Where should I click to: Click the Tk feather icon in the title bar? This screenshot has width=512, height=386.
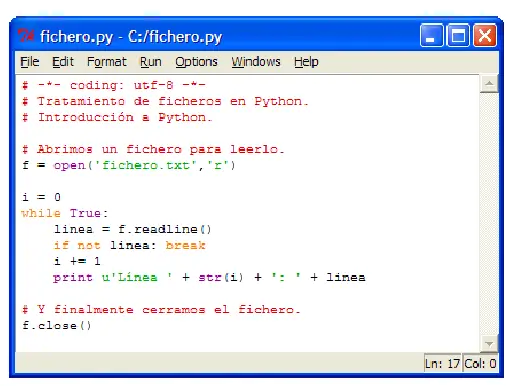[x=26, y=36]
